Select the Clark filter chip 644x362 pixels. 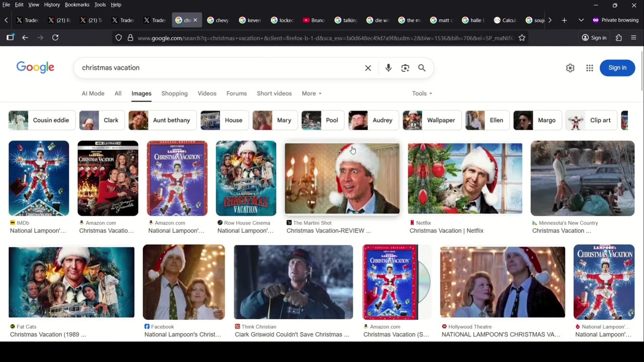point(102,120)
